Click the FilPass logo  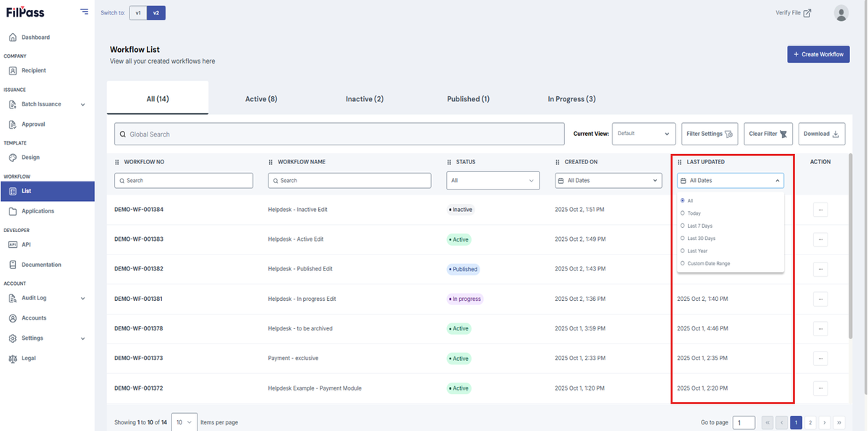pyautogui.click(x=25, y=12)
